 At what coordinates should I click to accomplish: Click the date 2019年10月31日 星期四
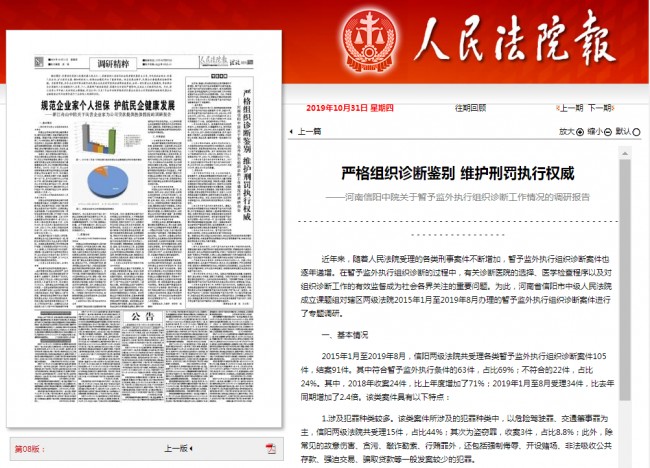(x=350, y=108)
